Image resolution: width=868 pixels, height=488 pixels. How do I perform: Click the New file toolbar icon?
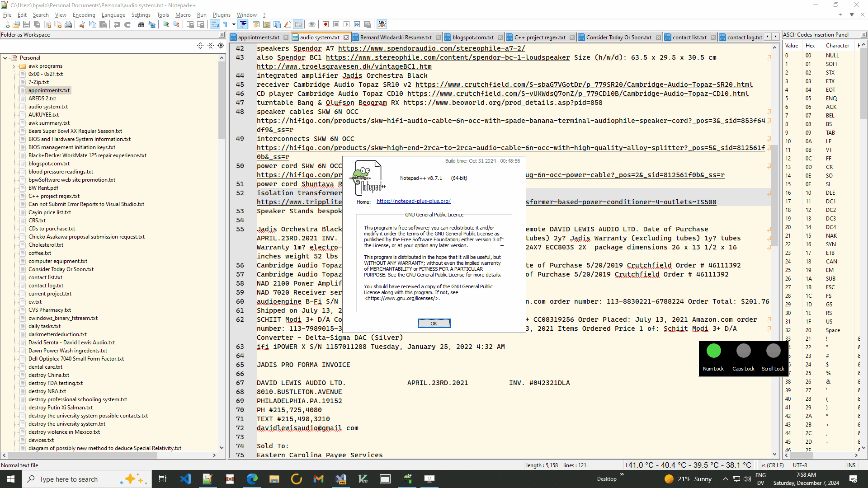pyautogui.click(x=6, y=24)
